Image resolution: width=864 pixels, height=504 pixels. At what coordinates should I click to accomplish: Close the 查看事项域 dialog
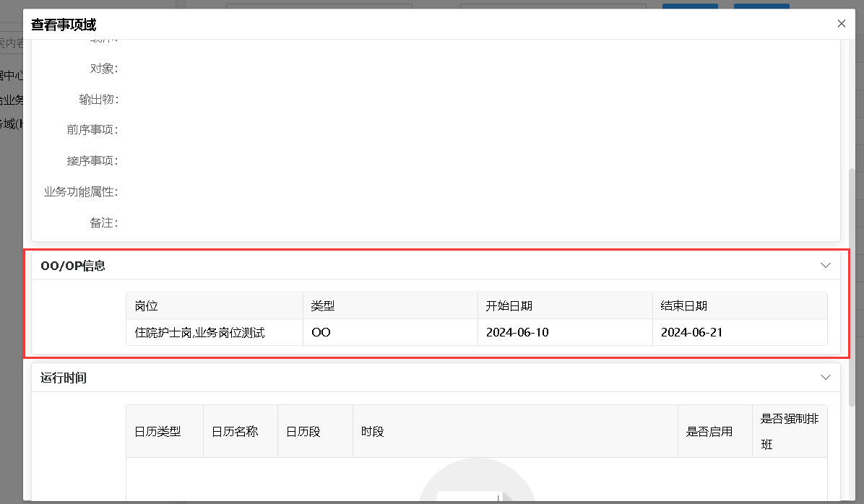841,24
